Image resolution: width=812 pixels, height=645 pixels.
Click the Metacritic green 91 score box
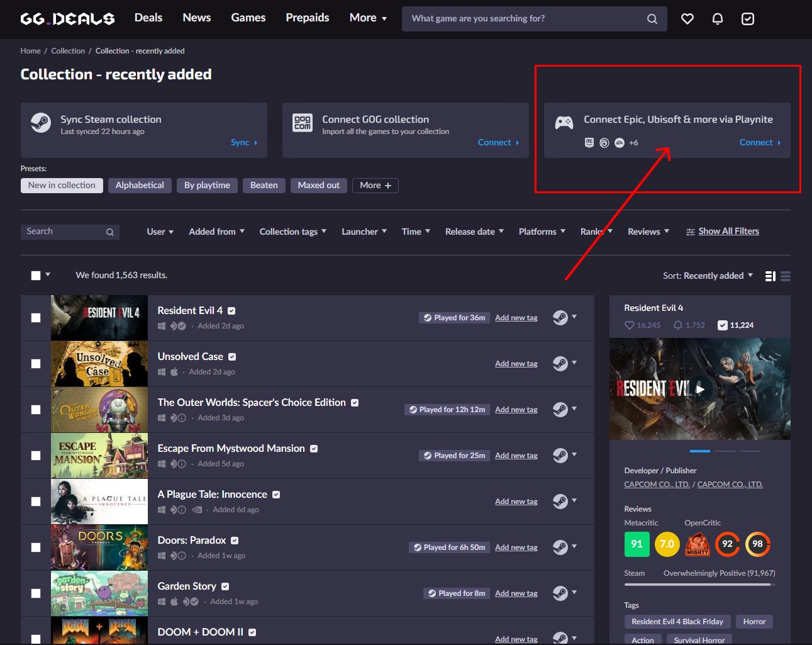pos(637,544)
